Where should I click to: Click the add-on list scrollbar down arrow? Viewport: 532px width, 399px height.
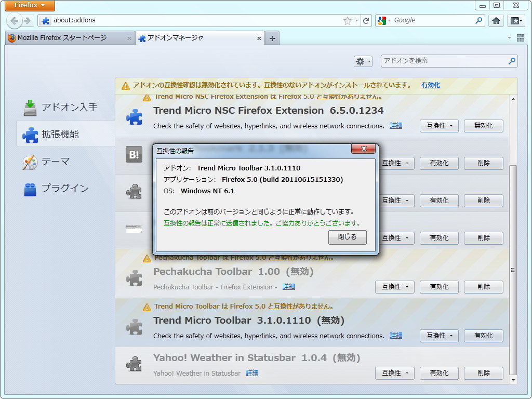[513, 380]
